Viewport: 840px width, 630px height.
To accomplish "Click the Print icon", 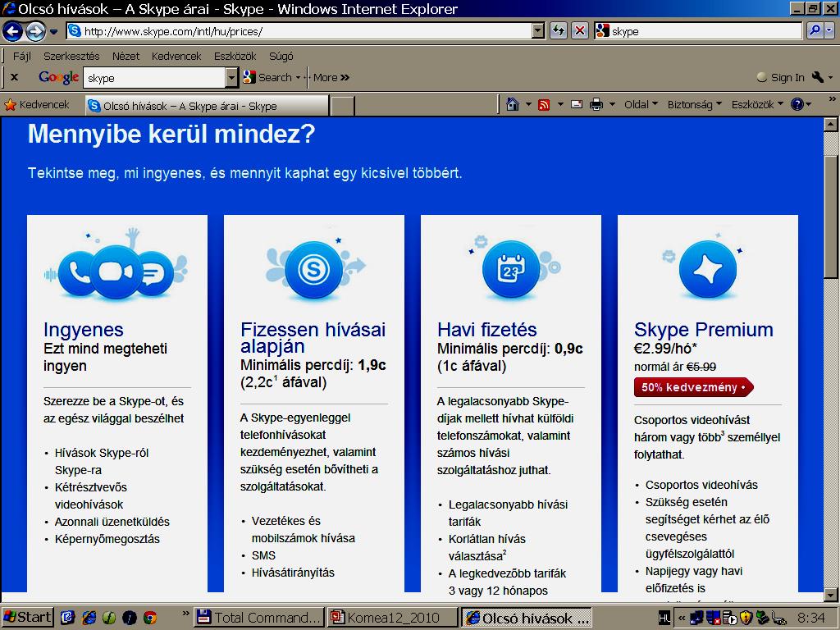I will (x=596, y=104).
